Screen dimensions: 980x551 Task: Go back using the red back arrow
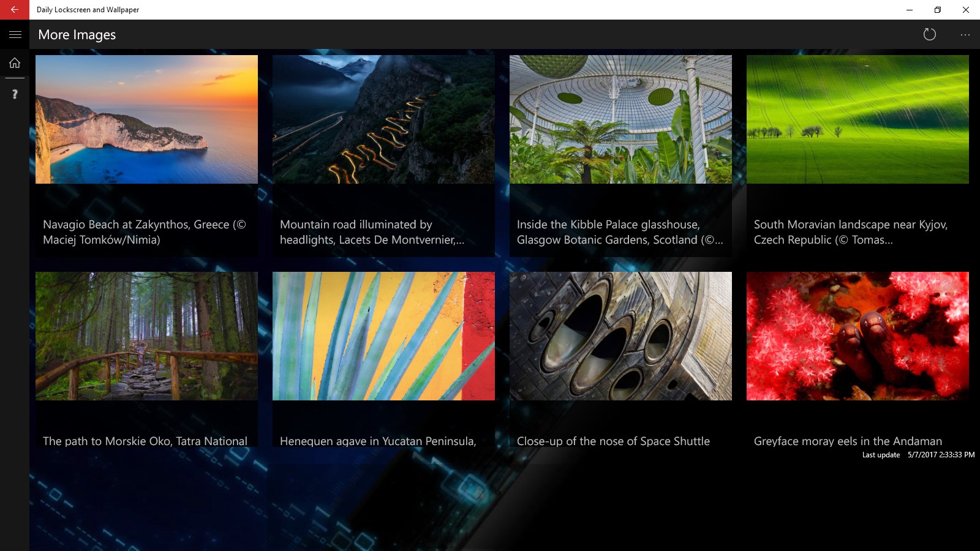pos(15,10)
